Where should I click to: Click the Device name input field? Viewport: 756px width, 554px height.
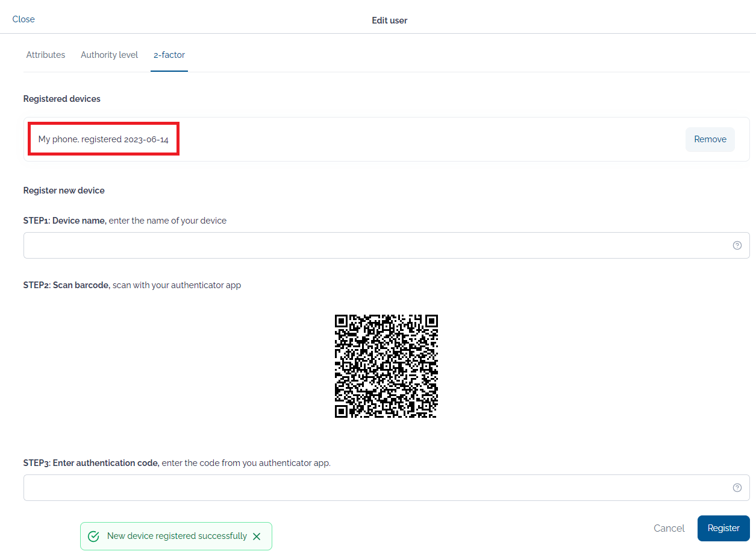[x=387, y=245]
